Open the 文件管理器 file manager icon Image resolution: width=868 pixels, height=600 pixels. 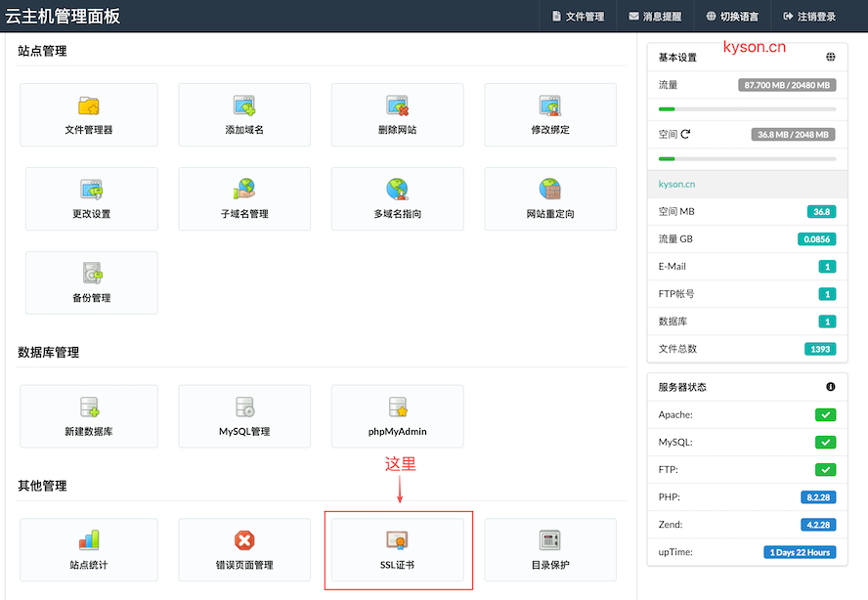88,114
